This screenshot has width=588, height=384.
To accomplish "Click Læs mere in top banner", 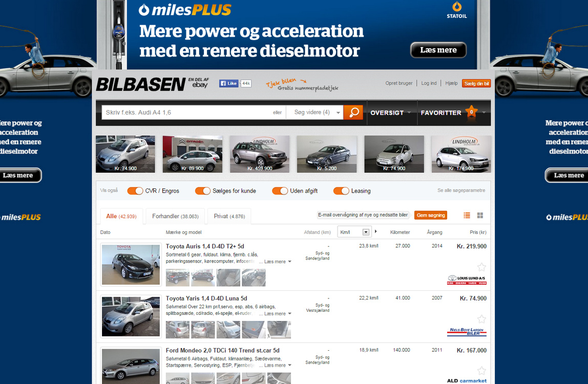I will [x=438, y=50].
